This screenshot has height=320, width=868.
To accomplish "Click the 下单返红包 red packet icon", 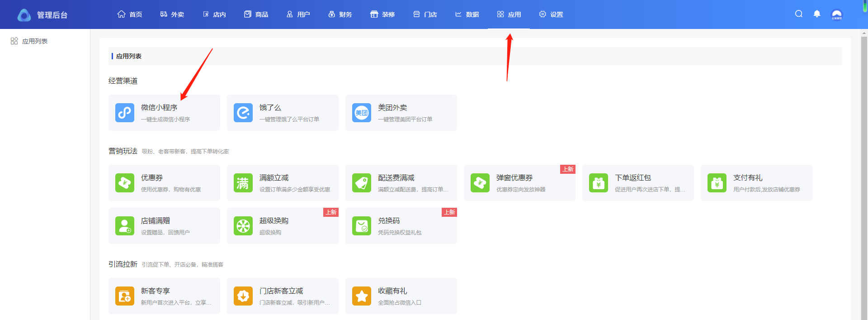I will tap(599, 183).
